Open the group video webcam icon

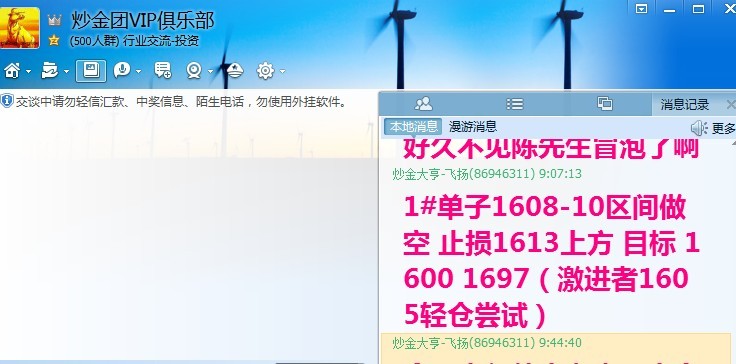(194, 71)
